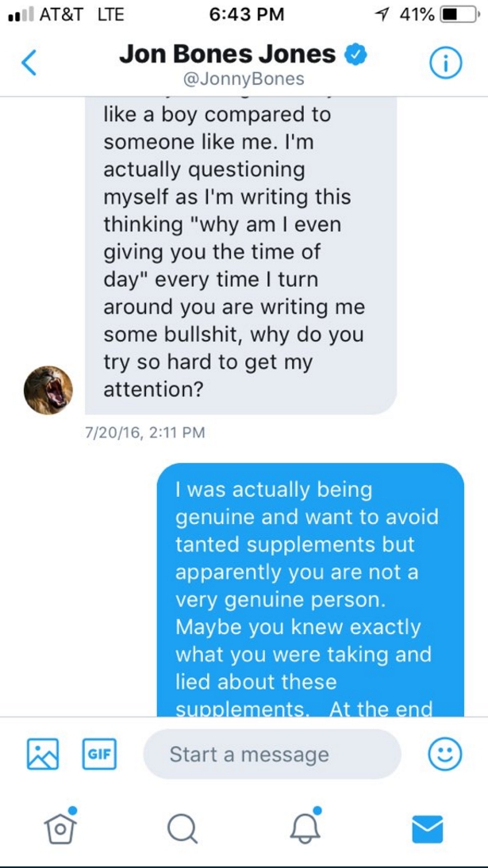
Task: Tap the photo attachment icon
Action: [43, 753]
